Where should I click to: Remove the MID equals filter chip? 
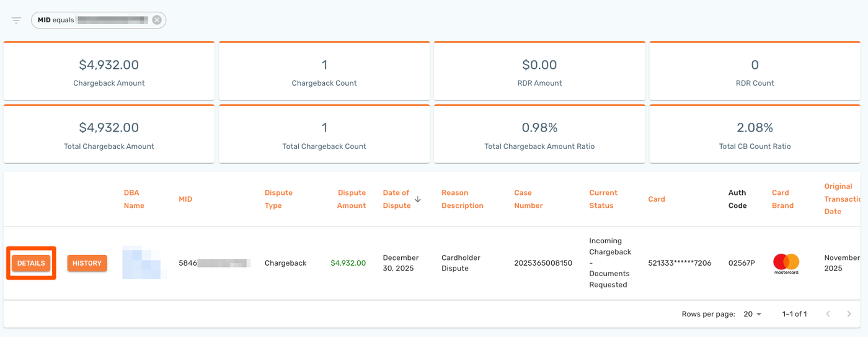pos(157,20)
